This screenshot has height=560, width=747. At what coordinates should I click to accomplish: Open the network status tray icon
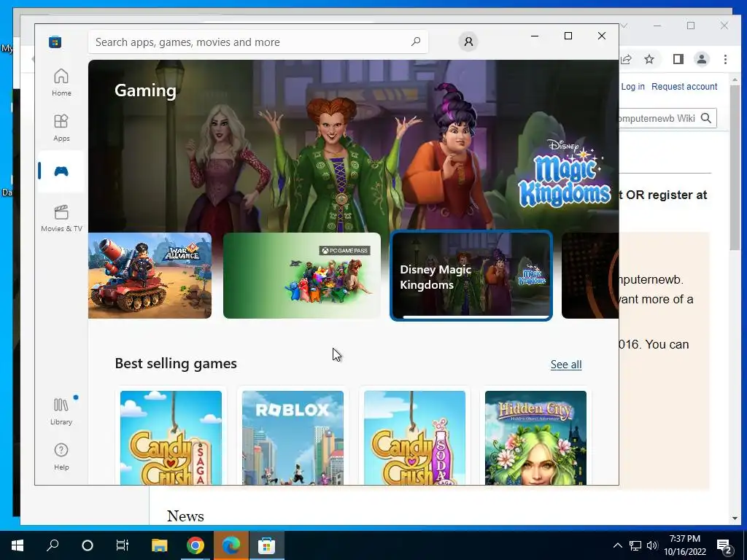point(635,545)
